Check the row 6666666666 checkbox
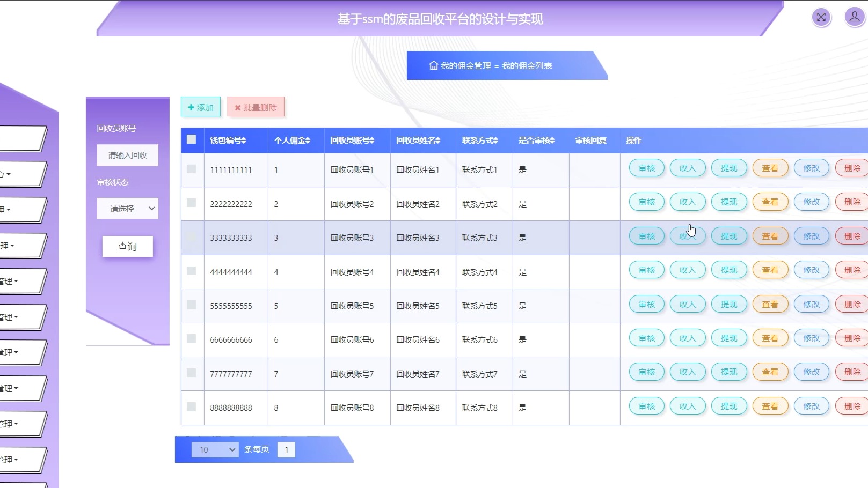 pos(191,339)
